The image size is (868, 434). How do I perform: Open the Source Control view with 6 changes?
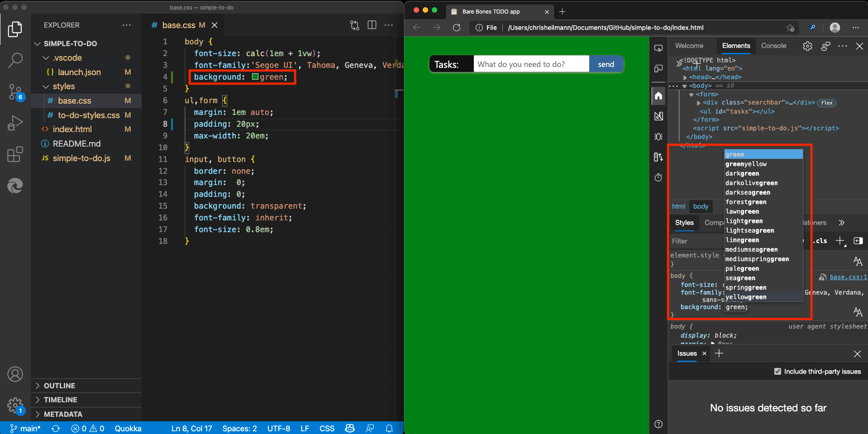15,92
